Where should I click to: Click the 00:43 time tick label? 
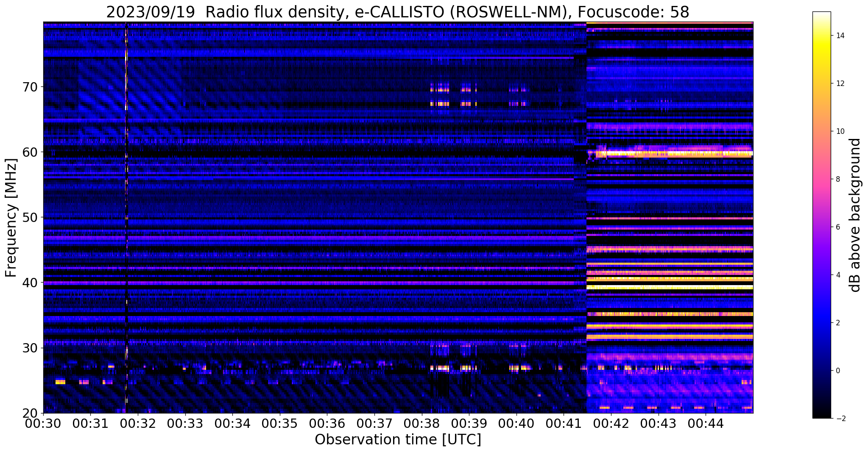tap(658, 424)
